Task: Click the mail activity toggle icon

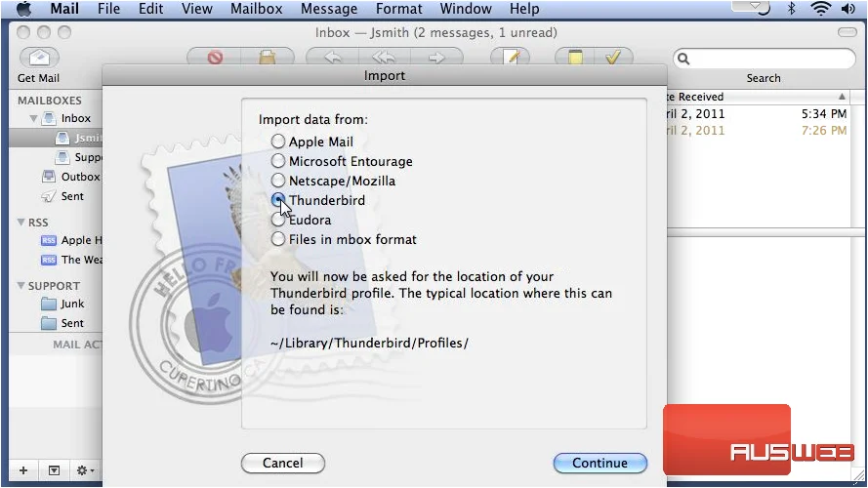Action: 54,470
